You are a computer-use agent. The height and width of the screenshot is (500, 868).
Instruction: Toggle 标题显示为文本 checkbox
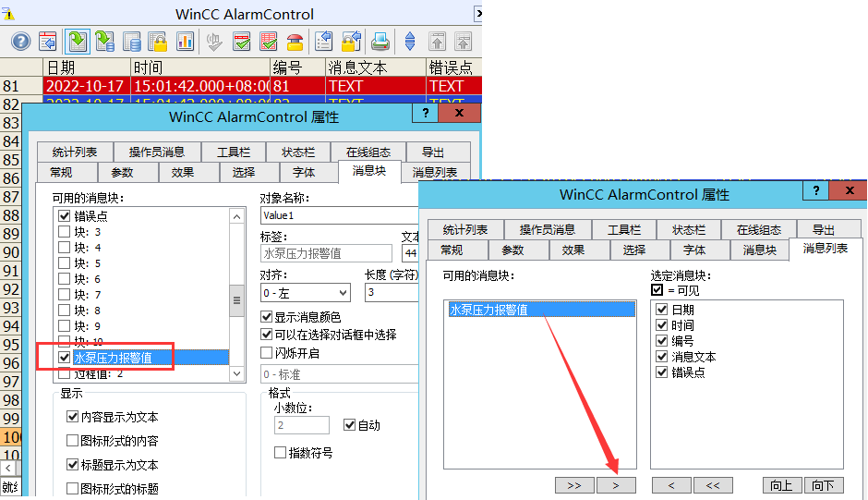tap(72, 465)
